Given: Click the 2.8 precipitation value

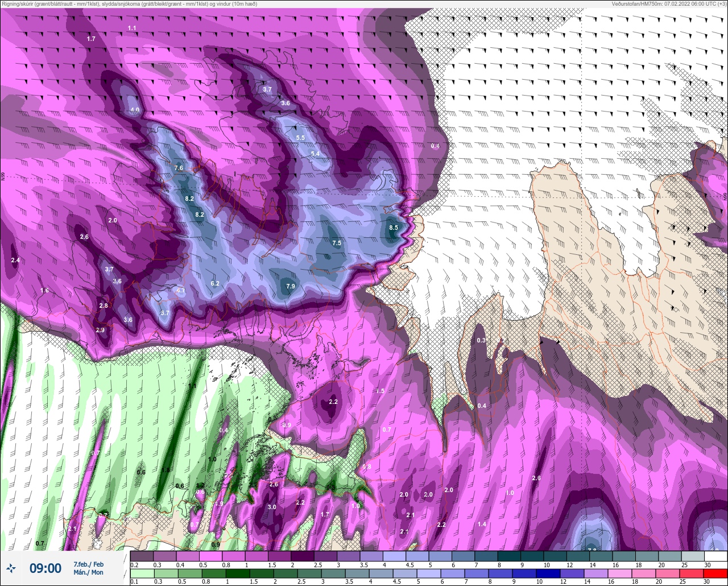Looking at the screenshot, I should (104, 306).
